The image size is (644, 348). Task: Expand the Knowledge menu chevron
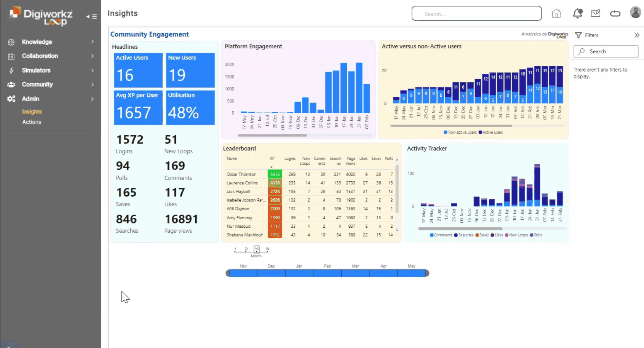[x=92, y=42]
